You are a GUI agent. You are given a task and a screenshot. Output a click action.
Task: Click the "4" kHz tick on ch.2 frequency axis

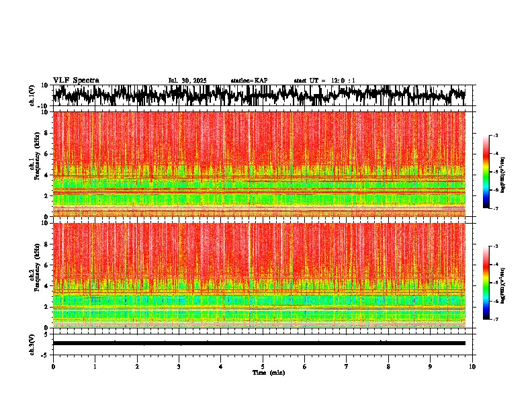pyautogui.click(x=46, y=286)
